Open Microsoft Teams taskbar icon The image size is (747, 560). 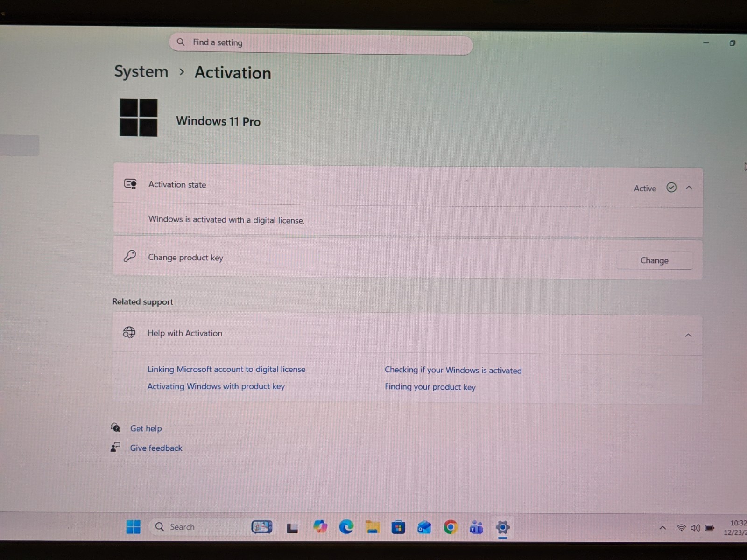[476, 527]
